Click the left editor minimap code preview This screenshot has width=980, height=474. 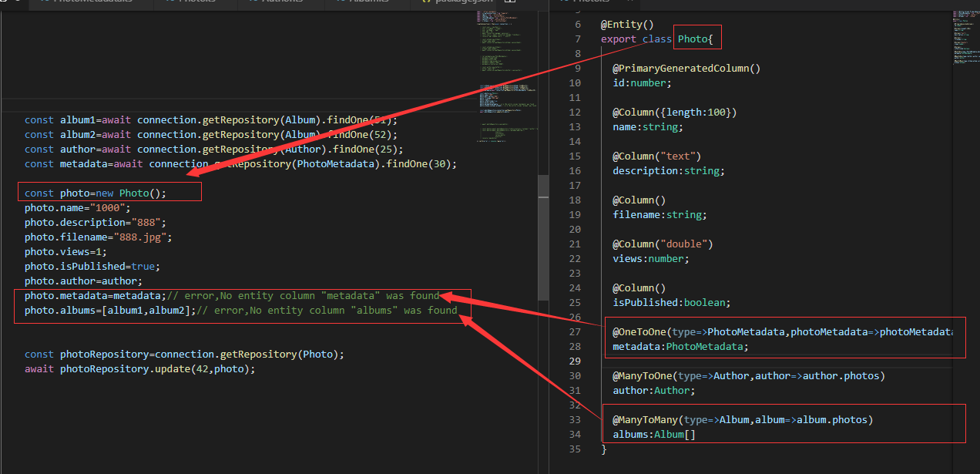point(506,77)
